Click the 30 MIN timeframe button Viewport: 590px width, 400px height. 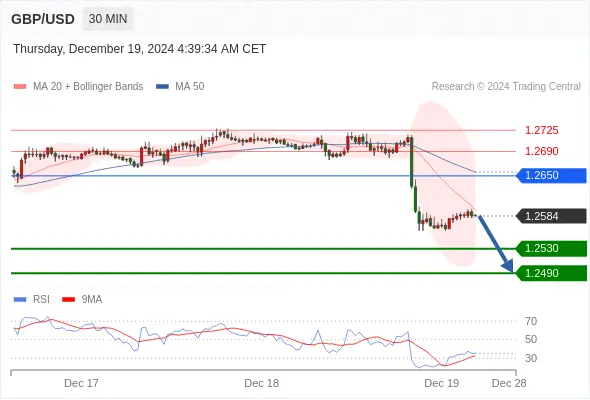coord(108,19)
